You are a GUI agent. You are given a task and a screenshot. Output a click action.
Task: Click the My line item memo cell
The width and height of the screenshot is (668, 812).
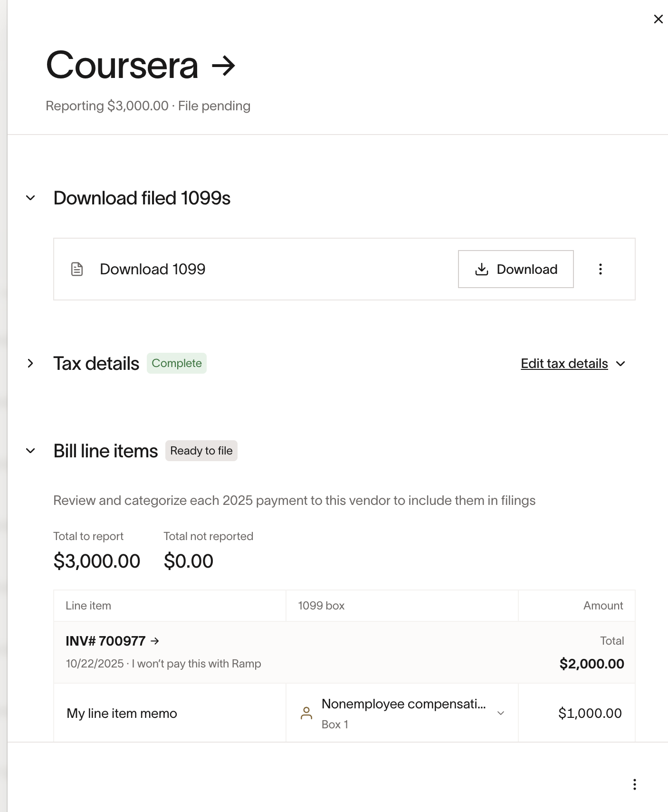170,713
